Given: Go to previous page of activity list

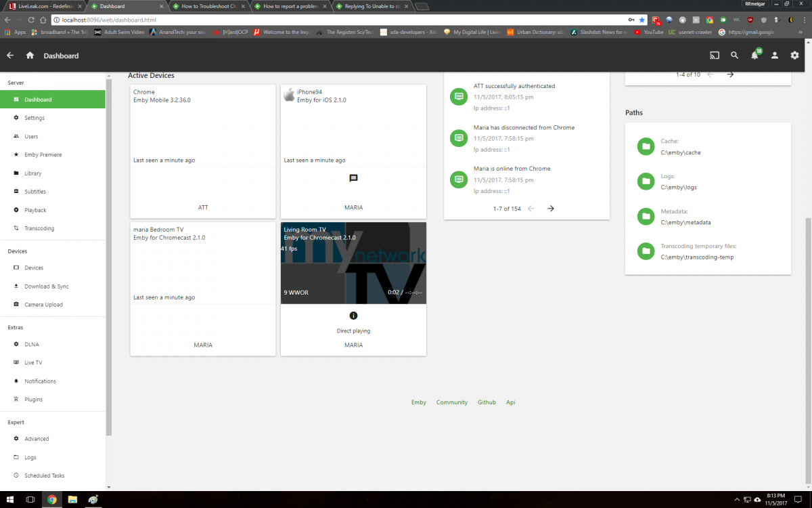Looking at the screenshot, I should click(x=531, y=209).
